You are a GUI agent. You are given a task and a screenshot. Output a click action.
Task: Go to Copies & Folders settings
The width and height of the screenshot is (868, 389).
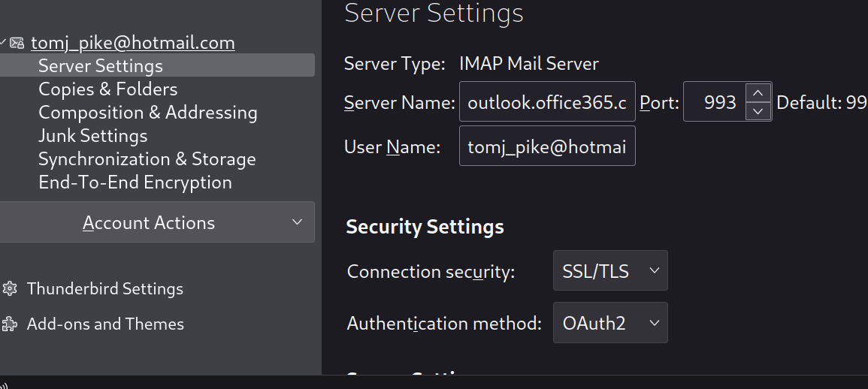(108, 89)
